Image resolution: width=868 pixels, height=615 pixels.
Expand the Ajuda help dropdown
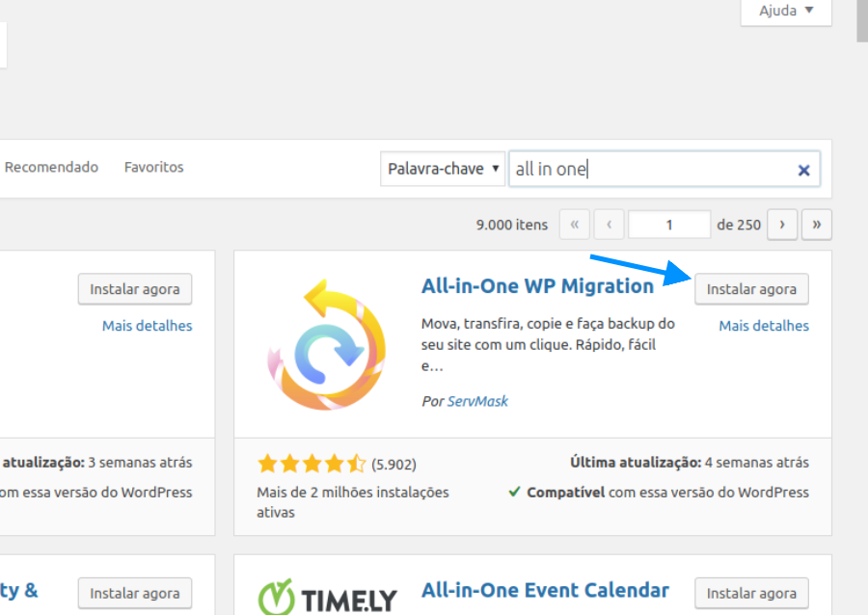pos(786,11)
